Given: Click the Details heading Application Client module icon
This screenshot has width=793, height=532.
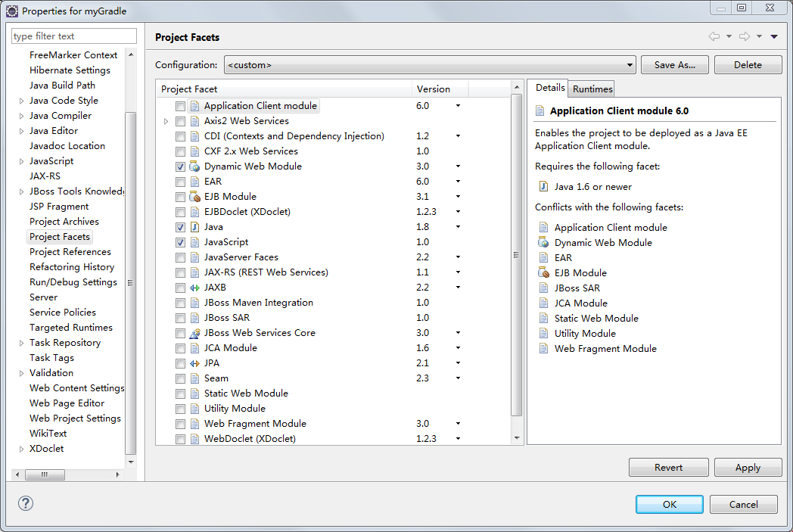Looking at the screenshot, I should (x=540, y=110).
